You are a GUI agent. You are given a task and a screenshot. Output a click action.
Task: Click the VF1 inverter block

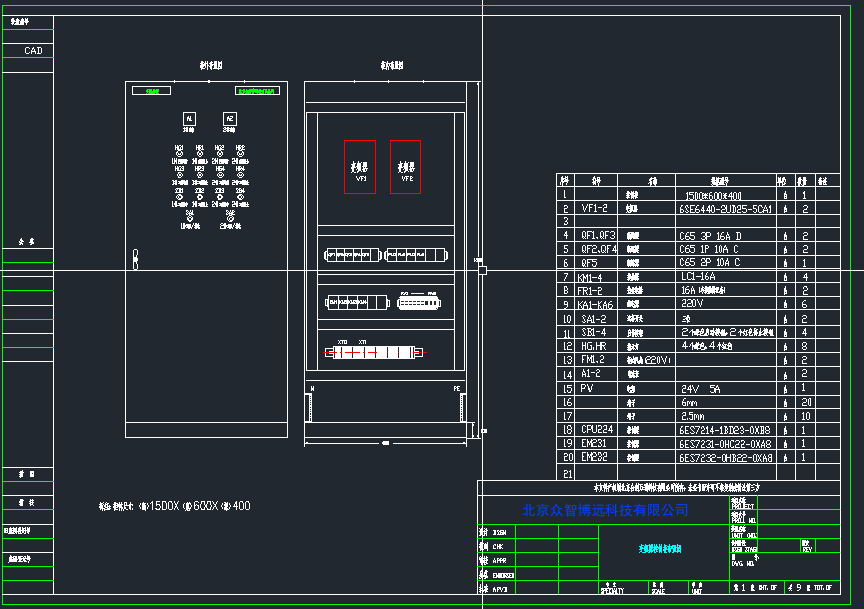click(360, 166)
